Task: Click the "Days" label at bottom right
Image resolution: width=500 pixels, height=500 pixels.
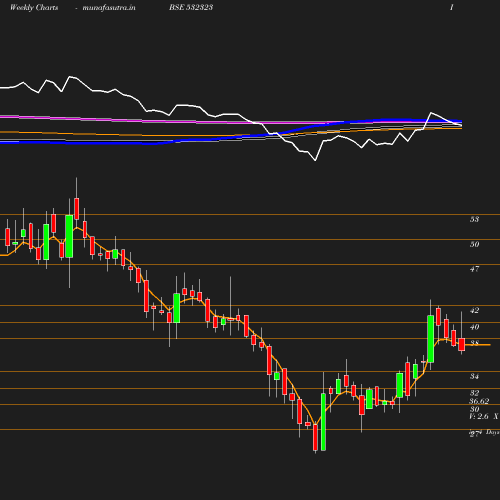Action: [493, 432]
